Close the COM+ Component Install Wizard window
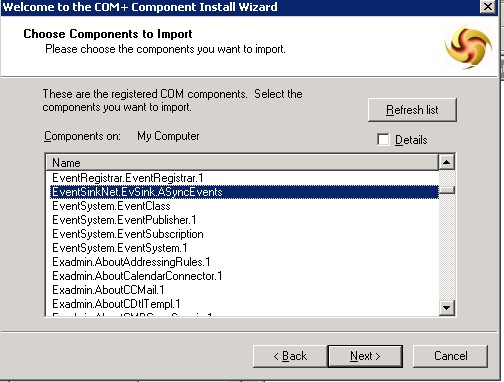This screenshot has height=382, width=504. coord(488,7)
